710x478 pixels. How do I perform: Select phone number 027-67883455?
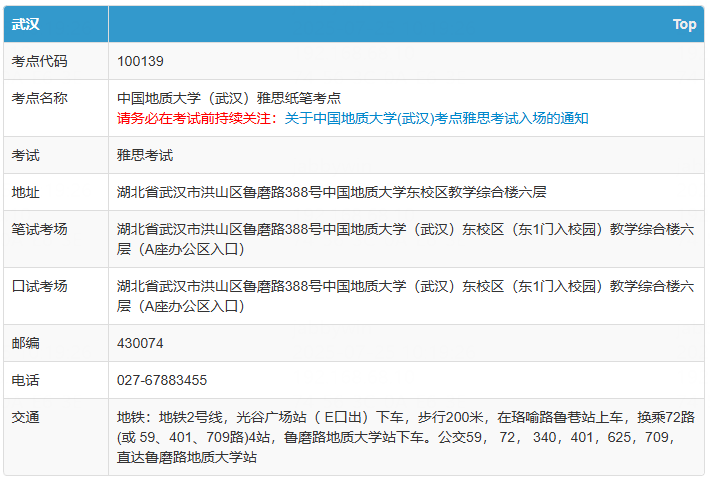(x=162, y=380)
